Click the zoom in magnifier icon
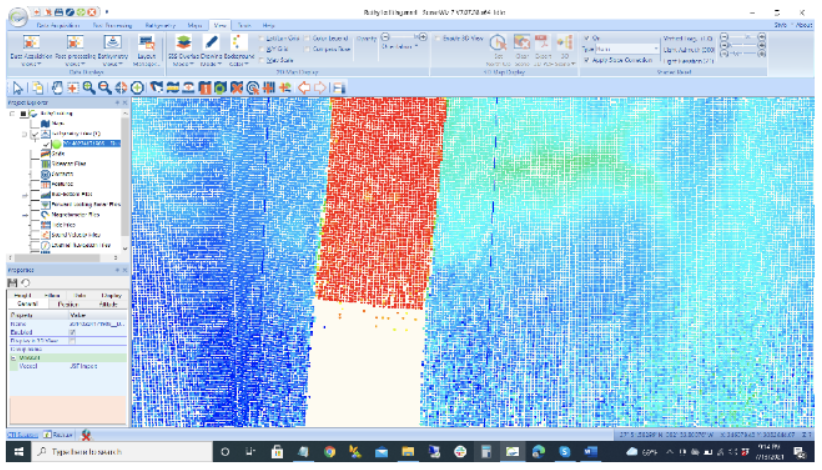This screenshot has height=470, width=822. (89, 88)
